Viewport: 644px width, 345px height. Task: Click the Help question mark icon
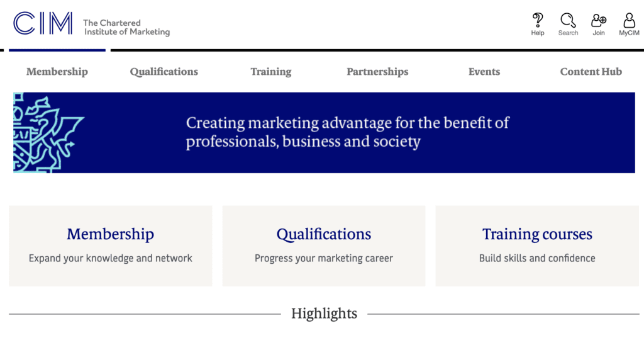(x=538, y=21)
